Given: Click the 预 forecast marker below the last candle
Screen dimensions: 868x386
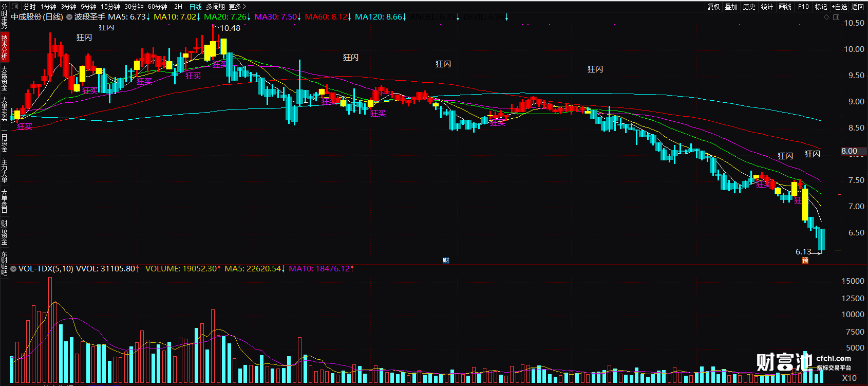Looking at the screenshot, I should [805, 261].
